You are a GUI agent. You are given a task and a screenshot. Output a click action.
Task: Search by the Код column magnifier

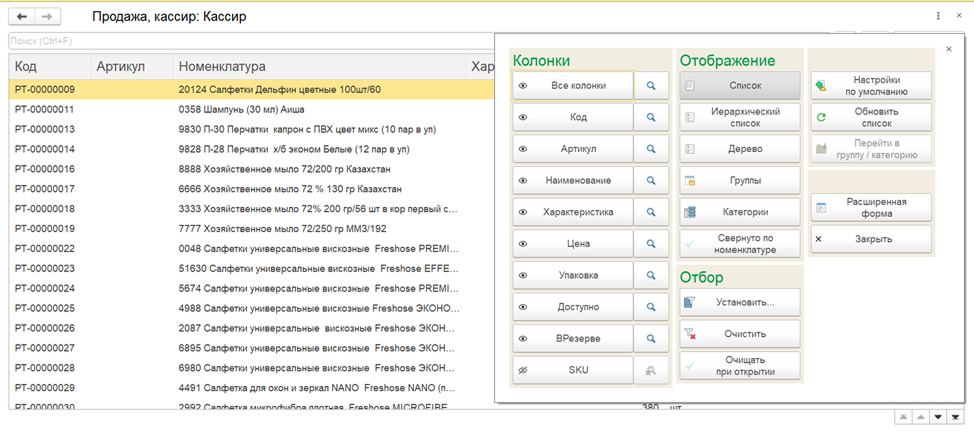651,117
